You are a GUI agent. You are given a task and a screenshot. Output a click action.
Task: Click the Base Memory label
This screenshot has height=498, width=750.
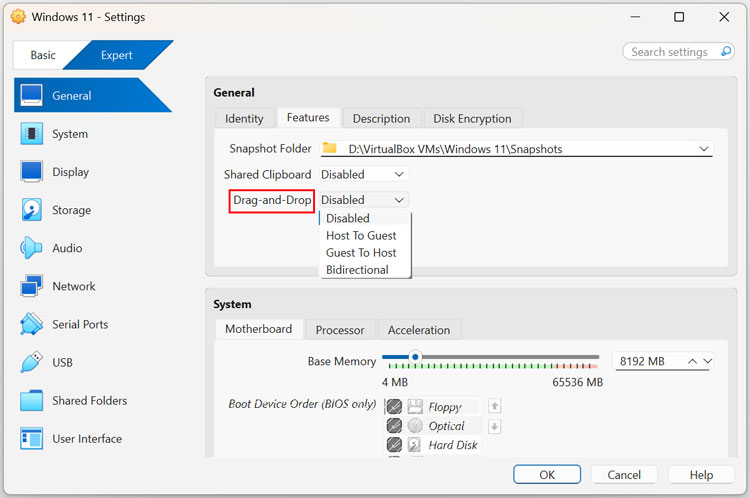tap(342, 361)
